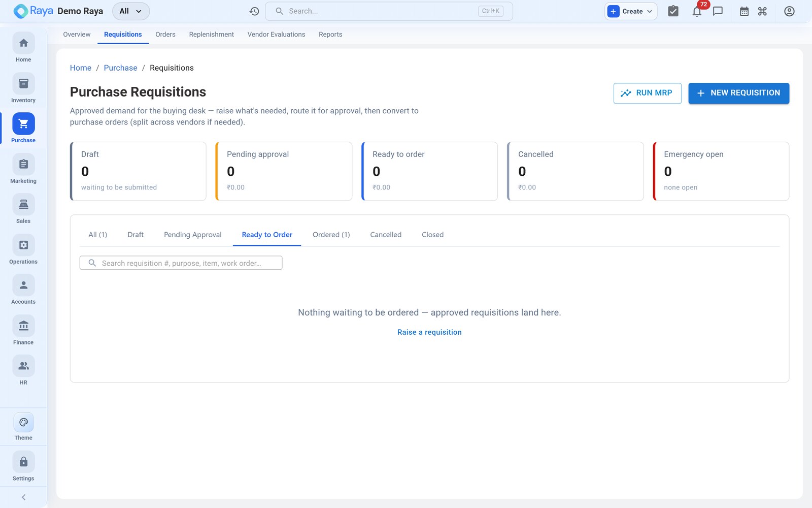Show the Pending Approval list tab
812x508 pixels.
(193, 235)
